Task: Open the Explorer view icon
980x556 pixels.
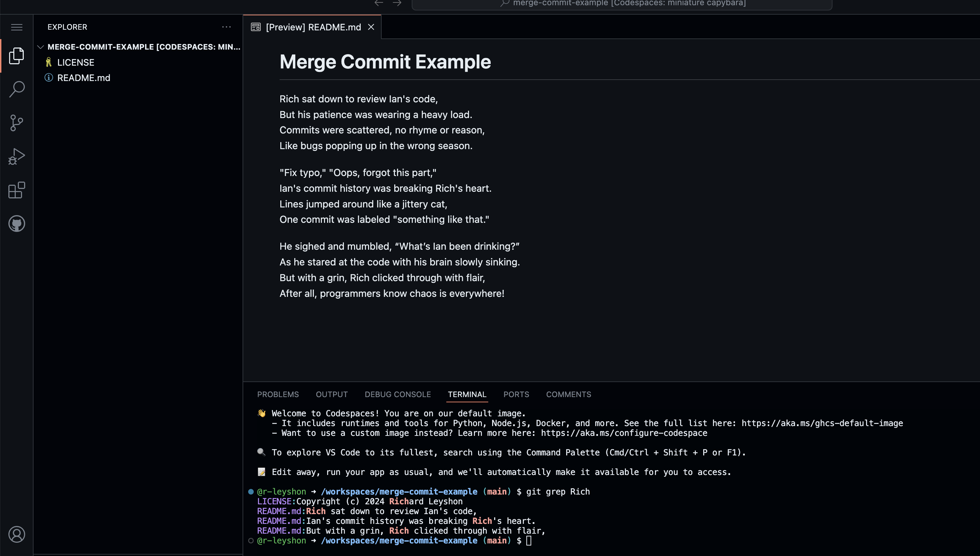Action: pyautogui.click(x=16, y=56)
